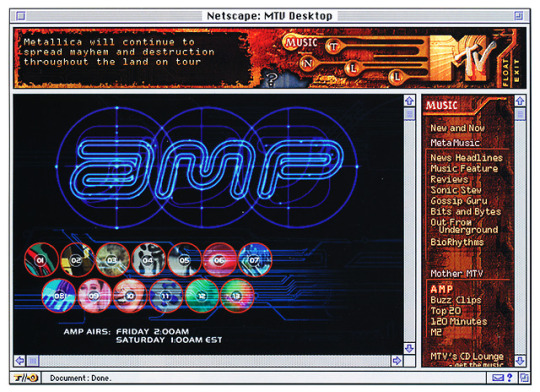Select track circle 13 thumbnail
The height and width of the screenshot is (392, 540).
tap(236, 296)
